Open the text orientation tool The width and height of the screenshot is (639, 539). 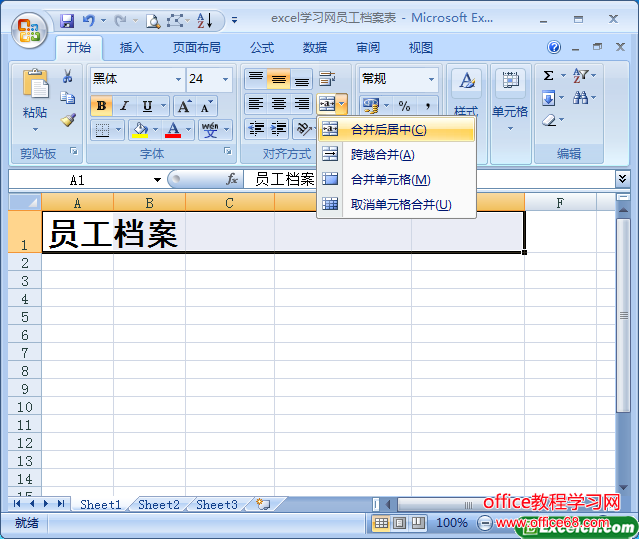click(304, 129)
